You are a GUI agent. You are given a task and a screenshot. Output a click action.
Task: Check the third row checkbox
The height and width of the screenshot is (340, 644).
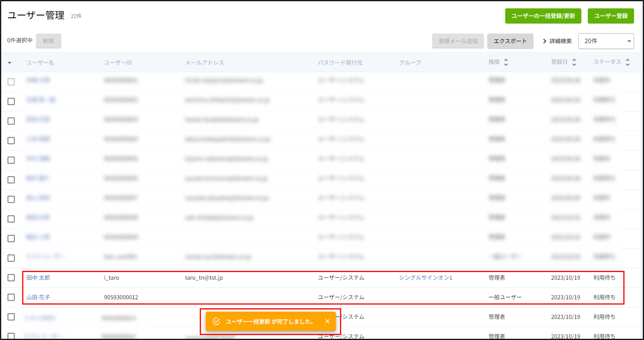tap(11, 121)
